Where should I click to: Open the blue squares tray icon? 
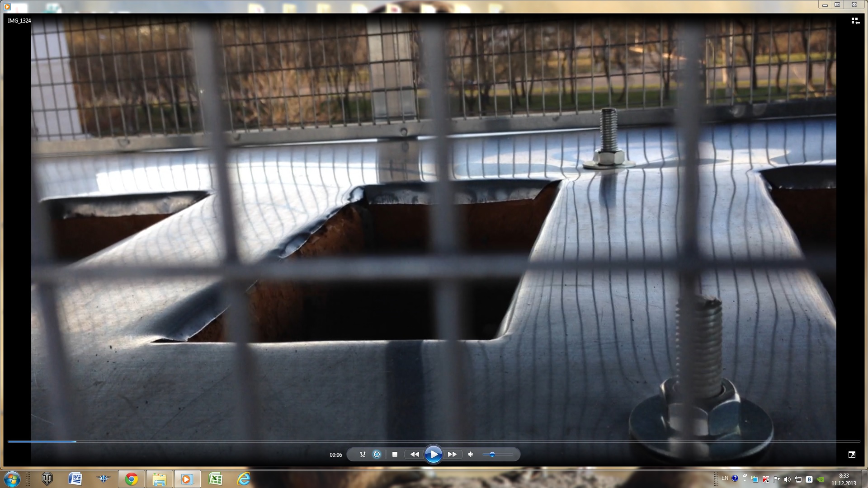click(755, 479)
